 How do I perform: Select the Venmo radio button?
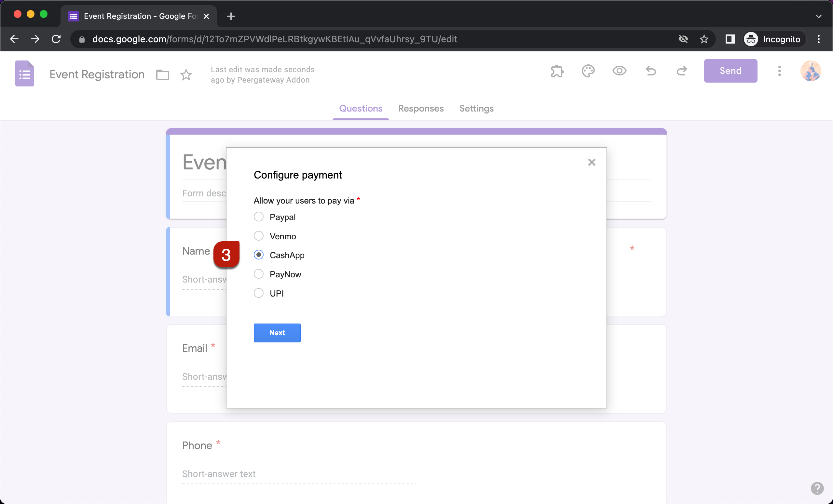click(x=259, y=236)
